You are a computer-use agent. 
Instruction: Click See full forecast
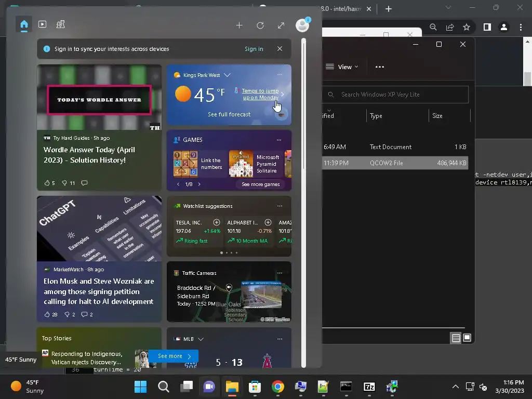(229, 114)
